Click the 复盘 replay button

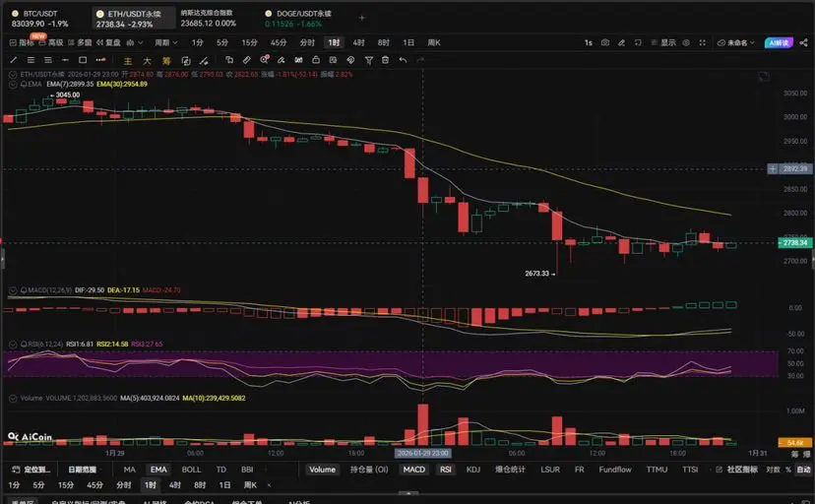pyautogui.click(x=107, y=42)
